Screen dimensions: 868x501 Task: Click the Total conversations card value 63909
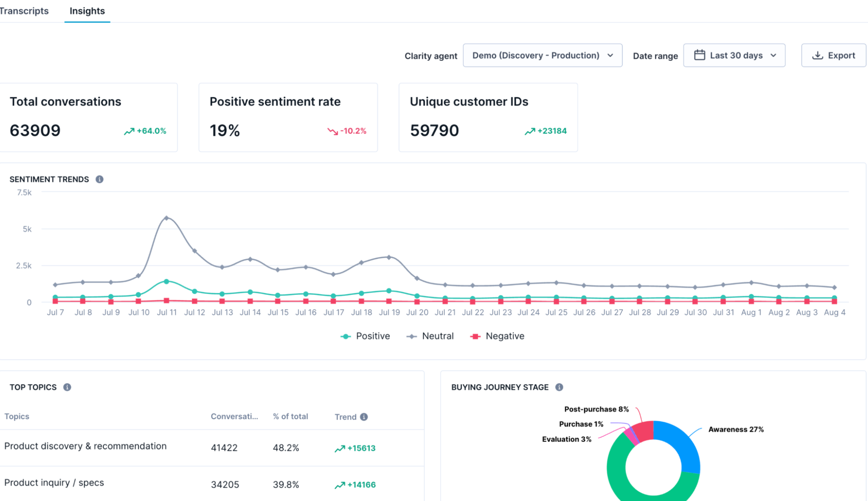[x=35, y=130]
